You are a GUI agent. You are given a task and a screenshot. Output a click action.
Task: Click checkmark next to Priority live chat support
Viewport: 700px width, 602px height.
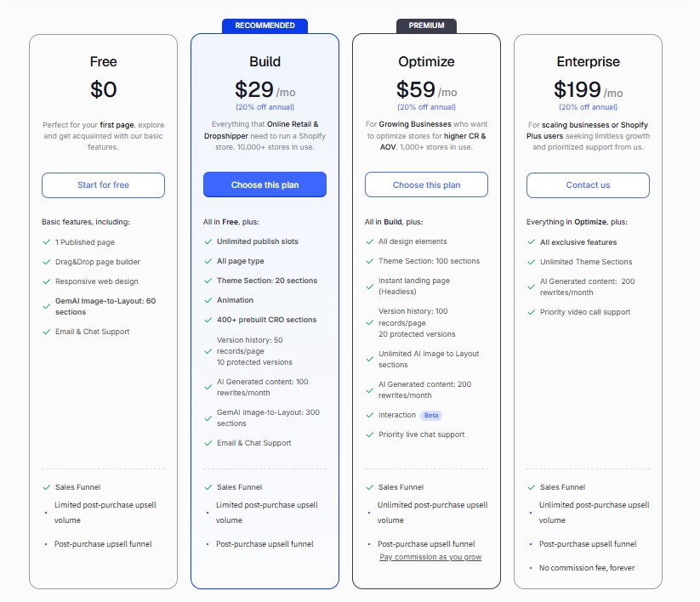coord(370,434)
